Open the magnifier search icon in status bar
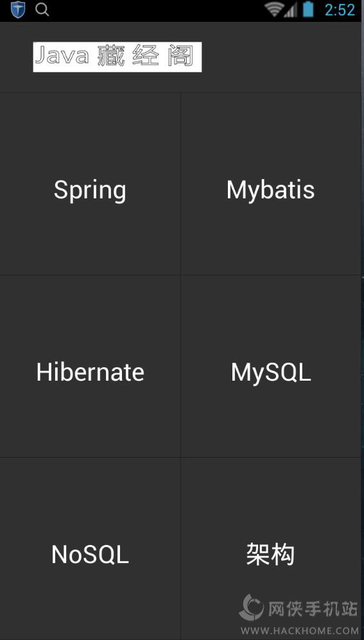 point(42,10)
